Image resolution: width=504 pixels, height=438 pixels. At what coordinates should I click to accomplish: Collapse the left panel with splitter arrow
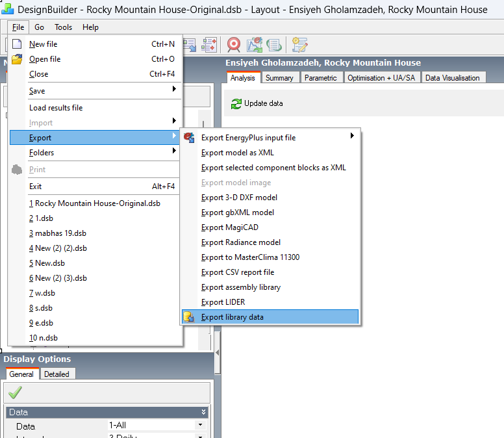[218, 353]
